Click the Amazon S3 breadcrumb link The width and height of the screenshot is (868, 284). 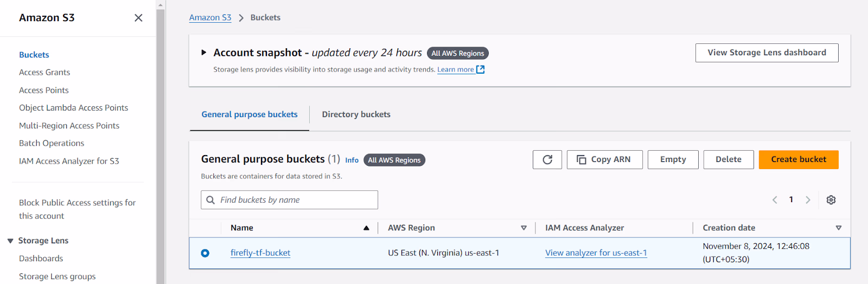pyautogui.click(x=210, y=18)
